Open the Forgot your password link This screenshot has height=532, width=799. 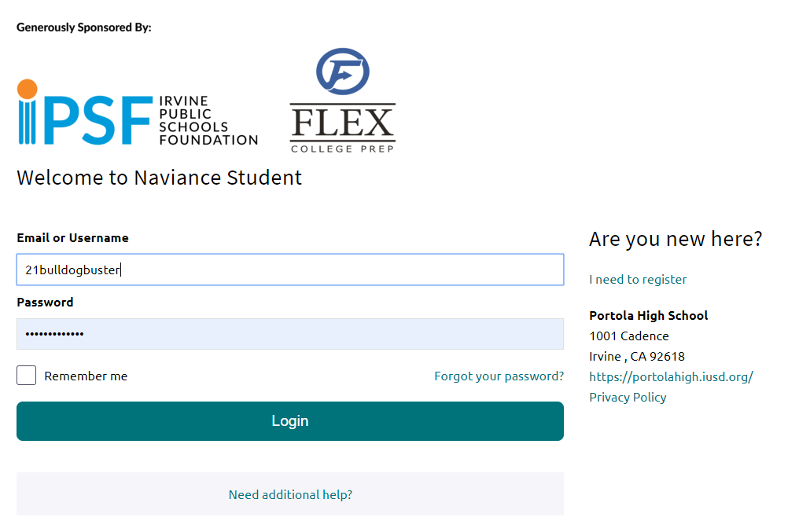pos(499,376)
